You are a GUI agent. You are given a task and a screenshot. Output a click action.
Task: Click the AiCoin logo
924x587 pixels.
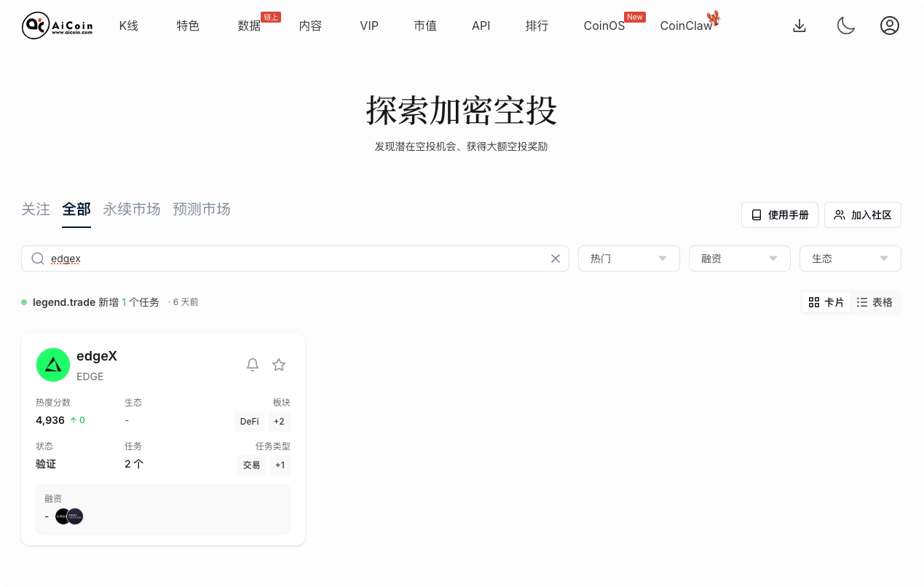(58, 26)
